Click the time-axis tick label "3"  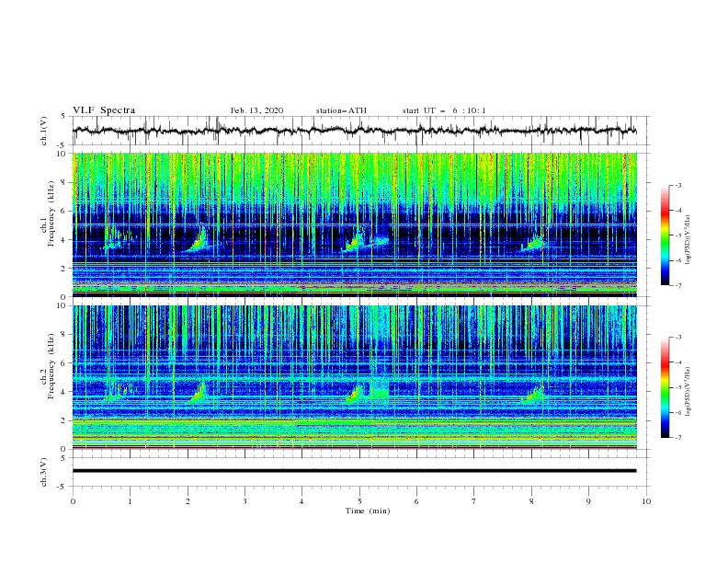pyautogui.click(x=245, y=501)
